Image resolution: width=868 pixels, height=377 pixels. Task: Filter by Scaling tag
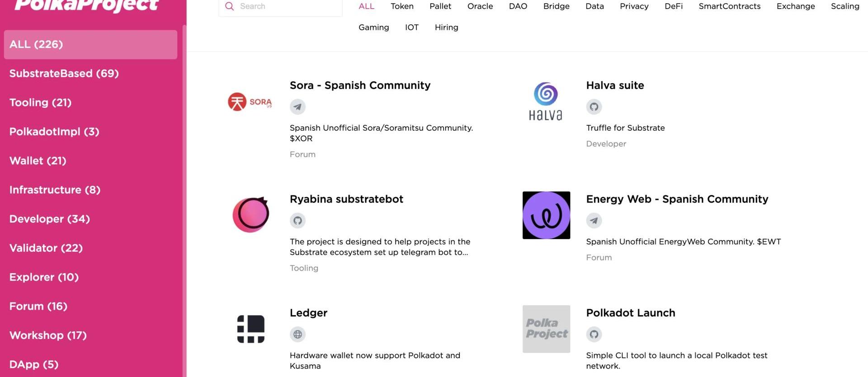coord(845,6)
